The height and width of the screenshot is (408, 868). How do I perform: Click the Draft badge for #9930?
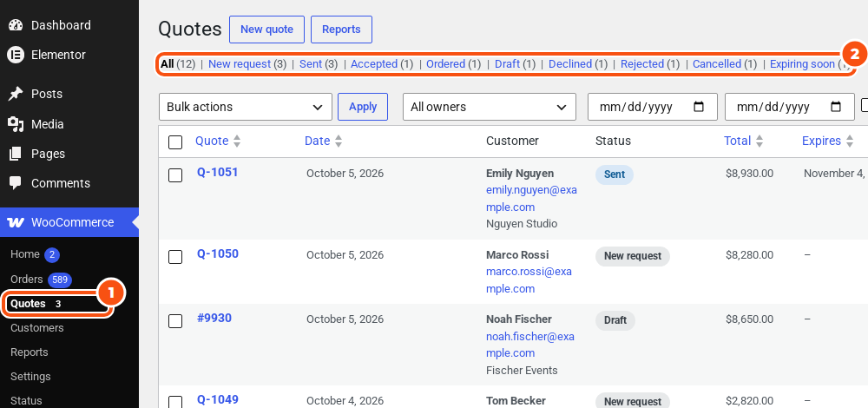click(615, 320)
